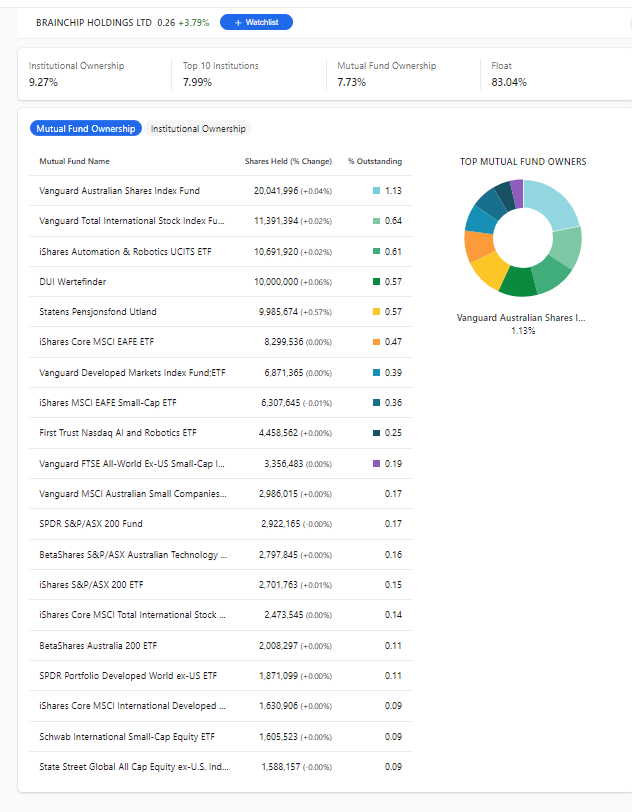Open Vanguard Australian Shares Index Fund row
Viewport: 632px width, 812px height.
[x=221, y=191]
